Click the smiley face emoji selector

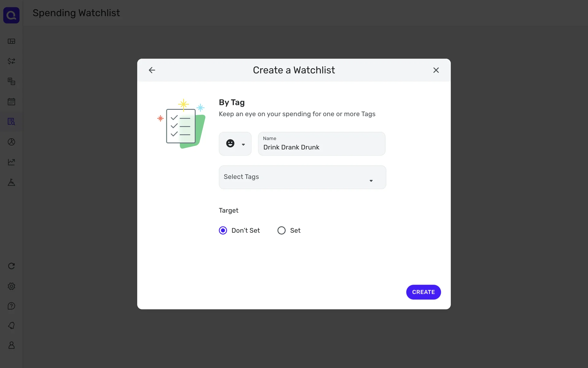(230, 144)
